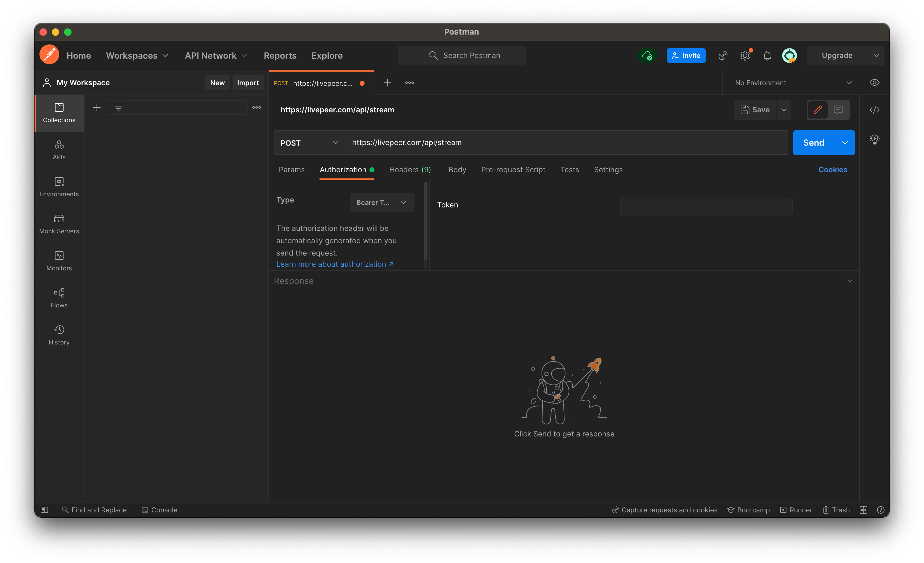Change the Bearer Token type dropdown
The image size is (924, 563).
382,202
